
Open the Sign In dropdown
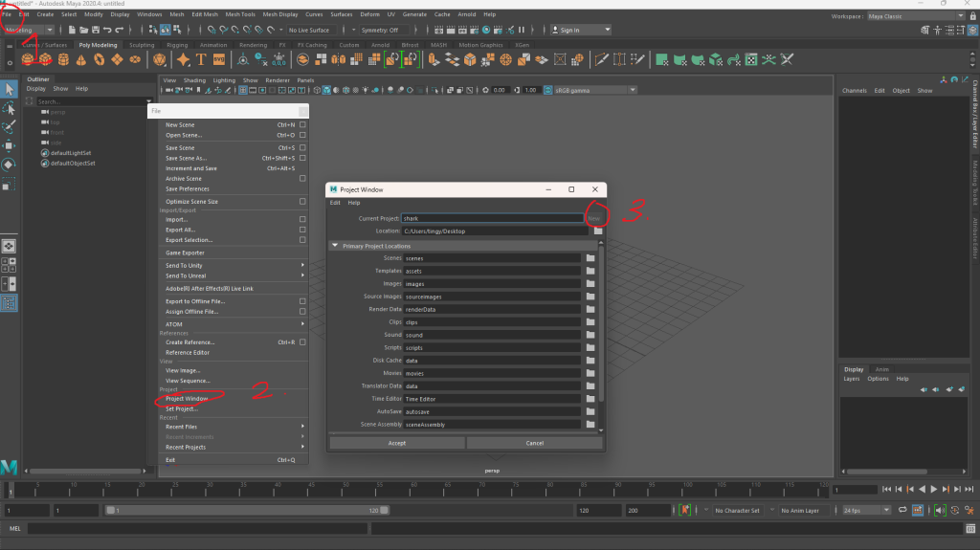click(580, 30)
